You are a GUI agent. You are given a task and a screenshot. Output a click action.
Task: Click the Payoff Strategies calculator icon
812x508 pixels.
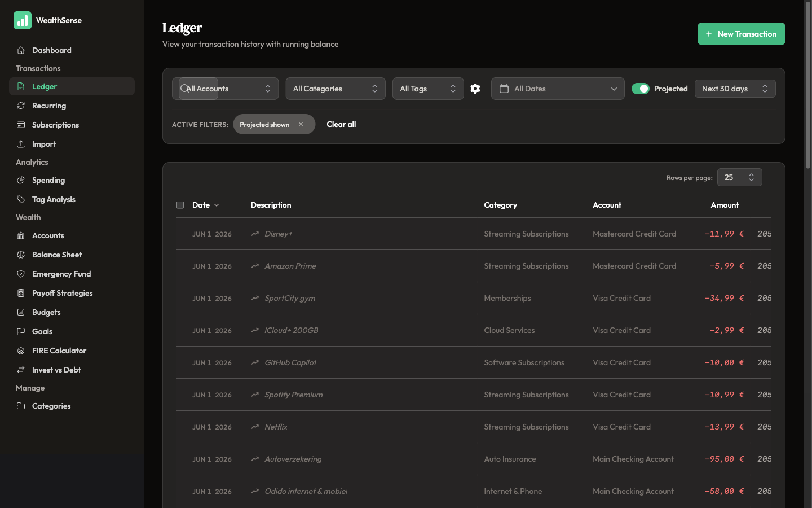coord(21,293)
